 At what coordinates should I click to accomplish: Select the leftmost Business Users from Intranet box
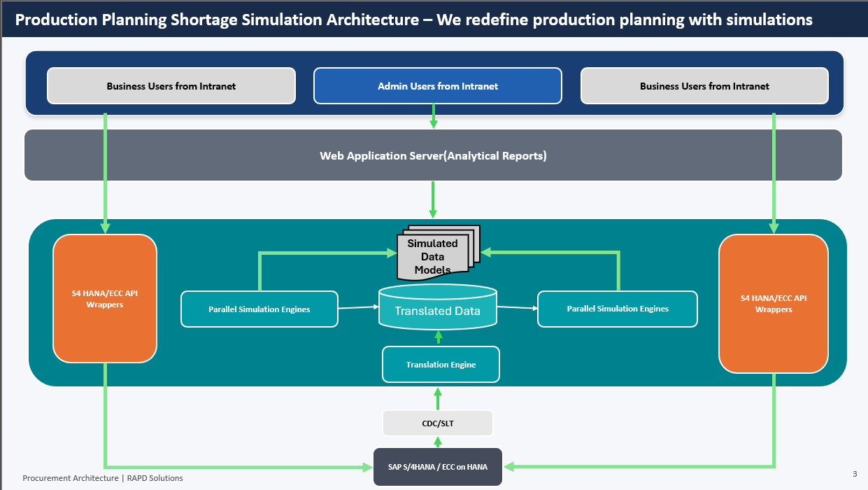(x=171, y=85)
